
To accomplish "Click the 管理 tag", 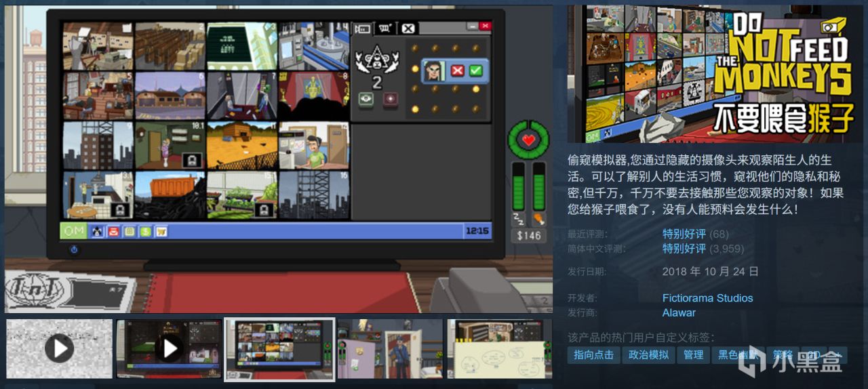I will (x=693, y=354).
